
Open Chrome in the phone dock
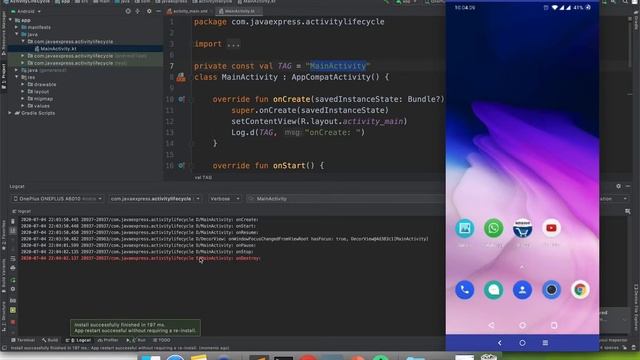coord(580,290)
